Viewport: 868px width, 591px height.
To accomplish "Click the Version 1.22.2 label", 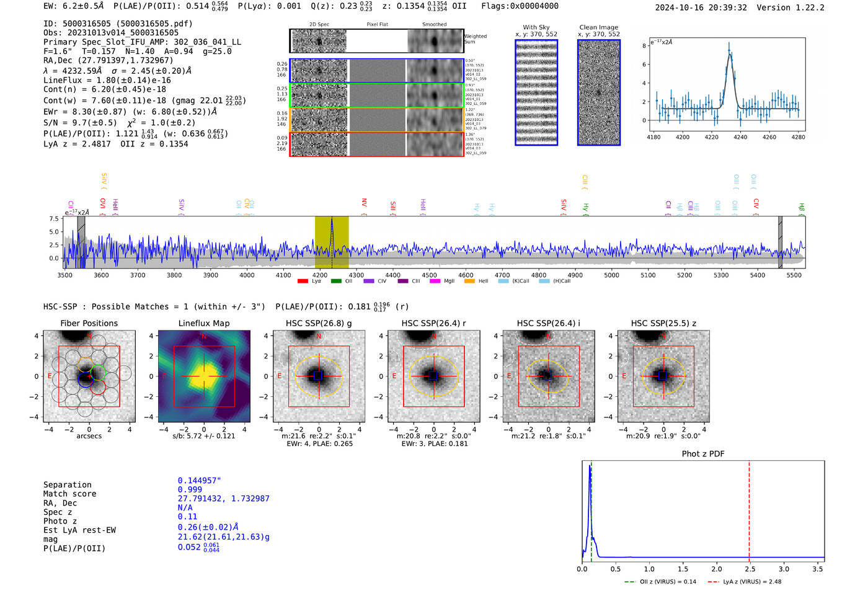I will click(790, 7).
